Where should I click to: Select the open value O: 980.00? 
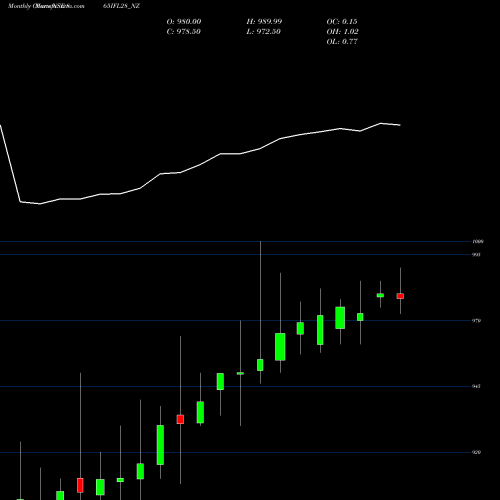pos(184,21)
